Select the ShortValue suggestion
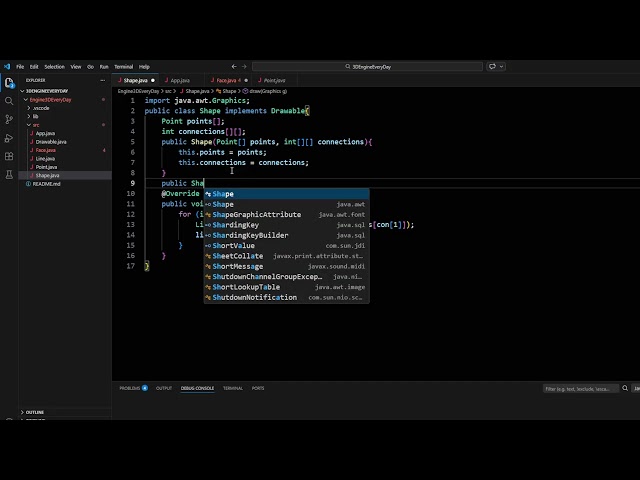The width and height of the screenshot is (640, 480). tap(287, 246)
